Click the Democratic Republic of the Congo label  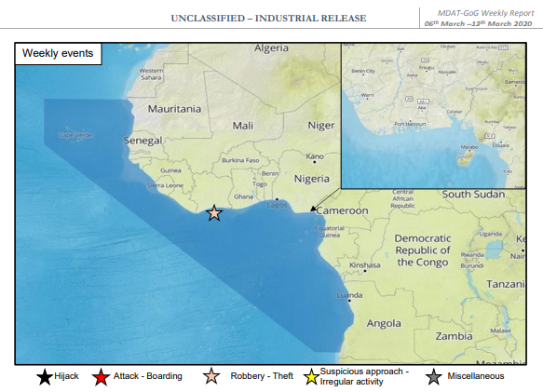(x=423, y=250)
